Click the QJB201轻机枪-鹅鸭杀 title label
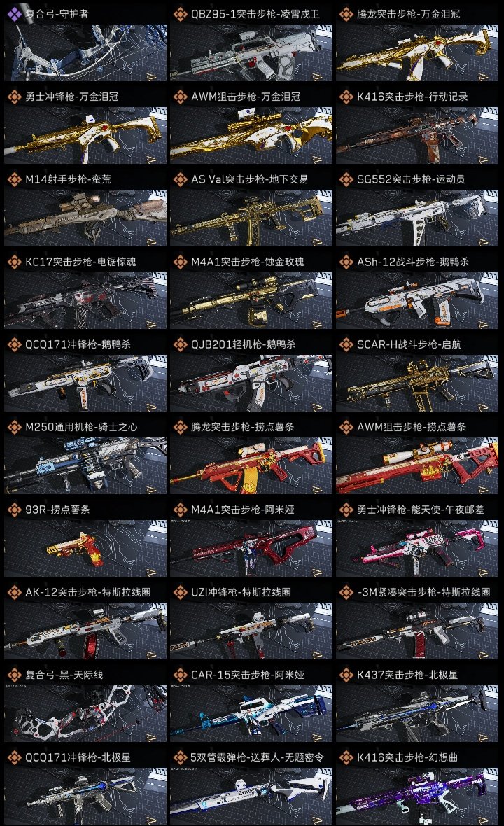This screenshot has height=826, width=504. pos(244,344)
